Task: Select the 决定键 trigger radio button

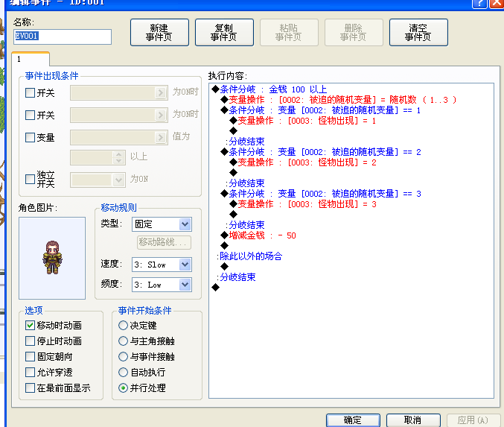Action: click(x=123, y=326)
